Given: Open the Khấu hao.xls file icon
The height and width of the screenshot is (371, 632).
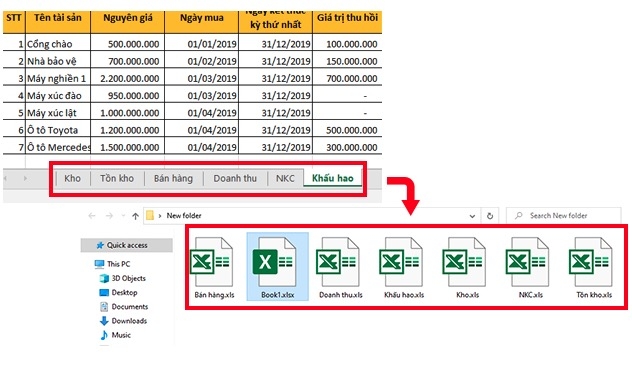Looking at the screenshot, I should (401, 262).
